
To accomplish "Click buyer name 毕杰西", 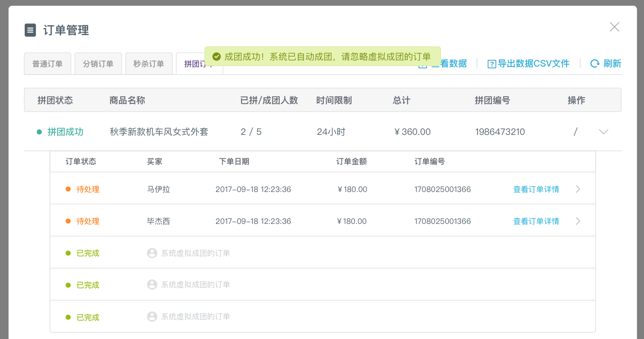I will [158, 221].
